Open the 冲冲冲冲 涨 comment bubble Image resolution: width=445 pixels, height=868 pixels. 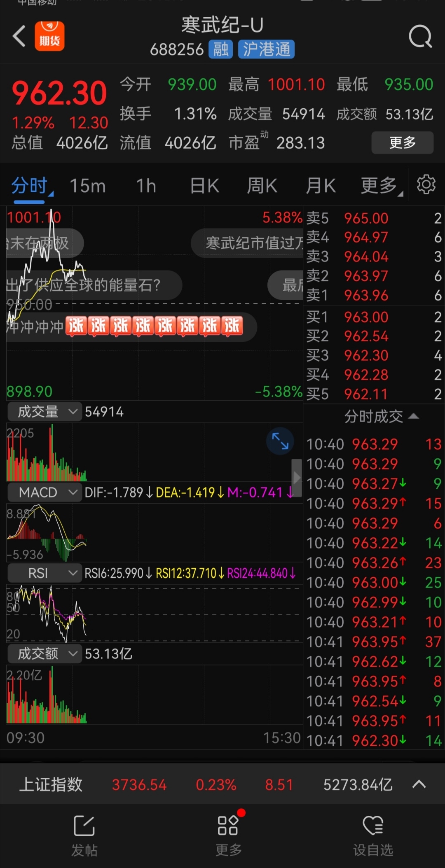pos(131,327)
